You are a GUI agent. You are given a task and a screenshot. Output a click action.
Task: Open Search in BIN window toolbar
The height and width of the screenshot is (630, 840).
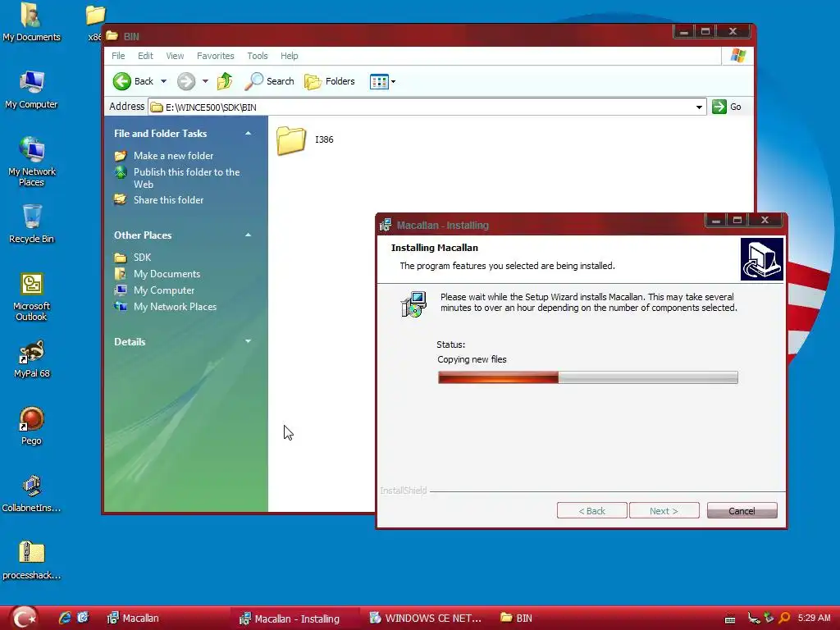[269, 81]
